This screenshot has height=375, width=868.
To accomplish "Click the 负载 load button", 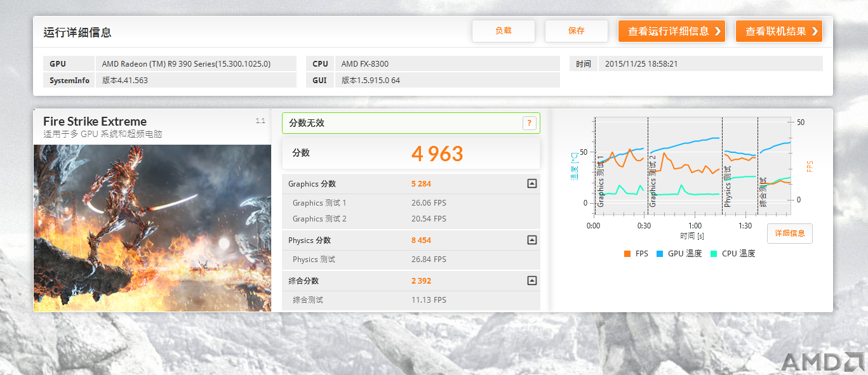I will (503, 31).
